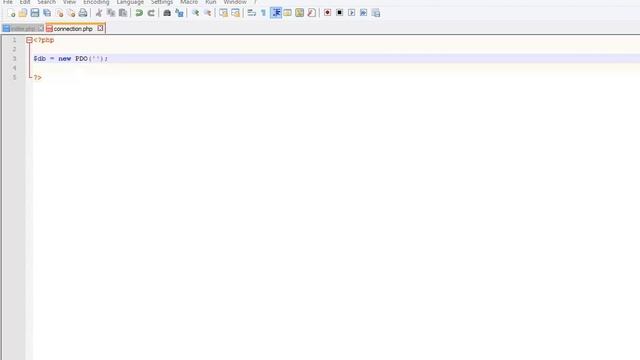Open the Edit menu

point(25,2)
